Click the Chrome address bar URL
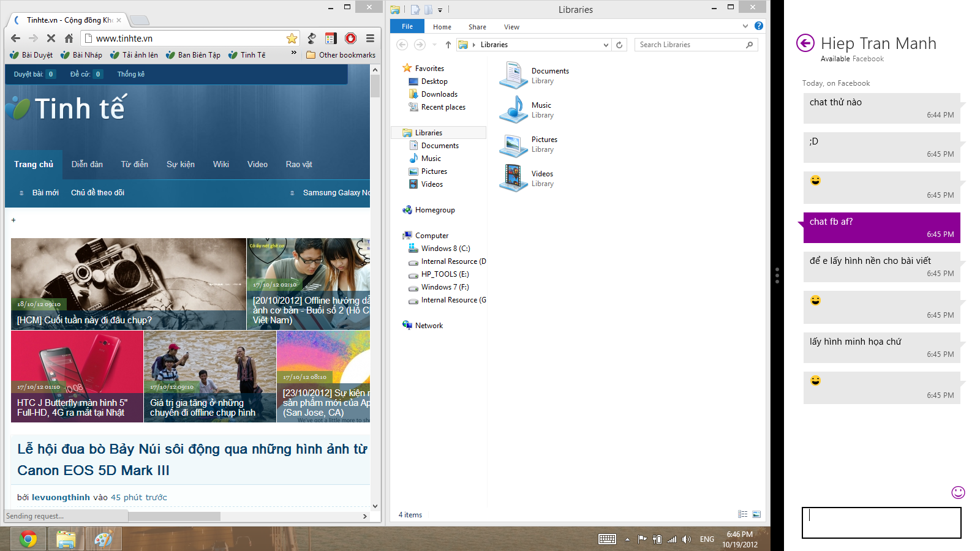The height and width of the screenshot is (551, 980). click(x=124, y=39)
